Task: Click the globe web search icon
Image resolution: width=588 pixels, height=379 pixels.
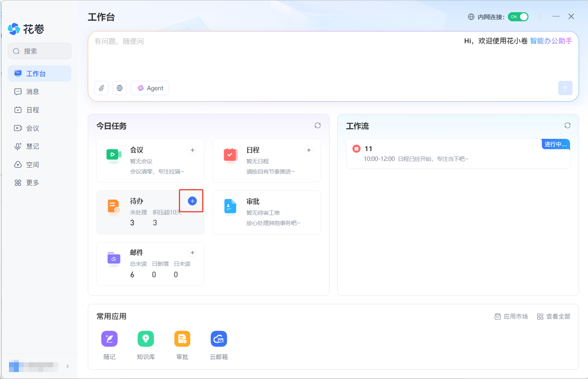Action: point(120,88)
